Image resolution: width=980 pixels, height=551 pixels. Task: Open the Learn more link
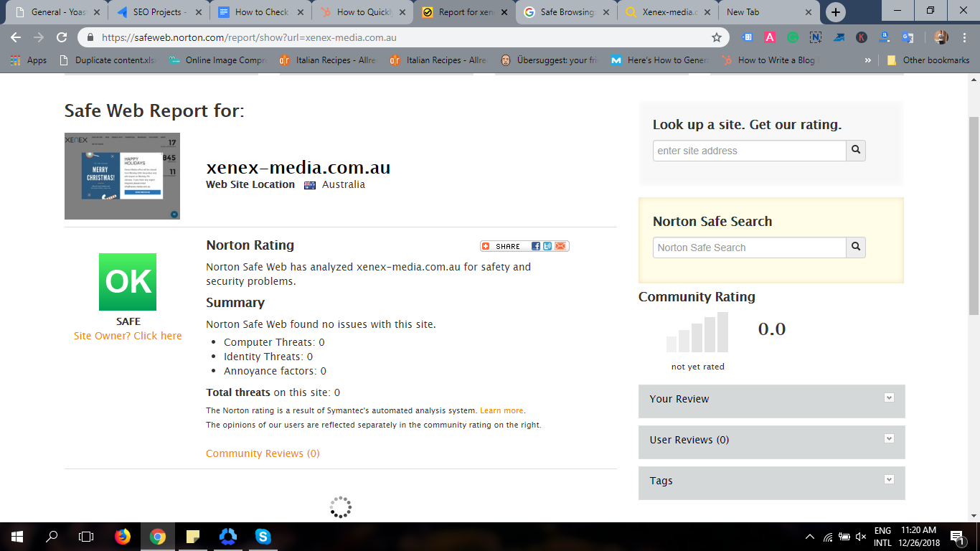pos(501,410)
